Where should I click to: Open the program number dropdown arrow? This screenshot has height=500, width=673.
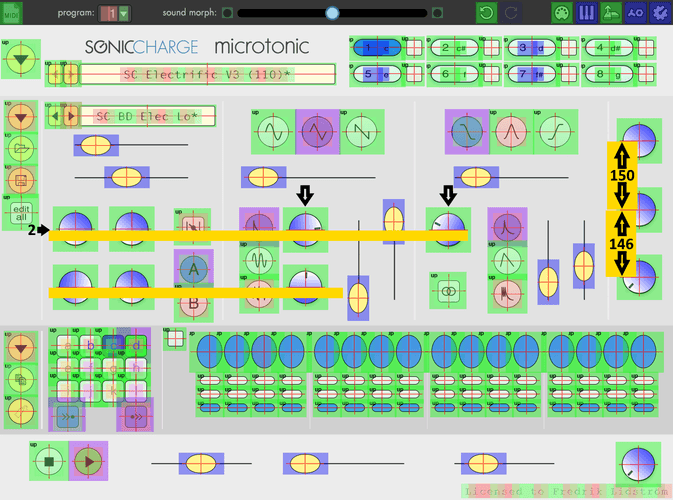pyautogui.click(x=124, y=14)
